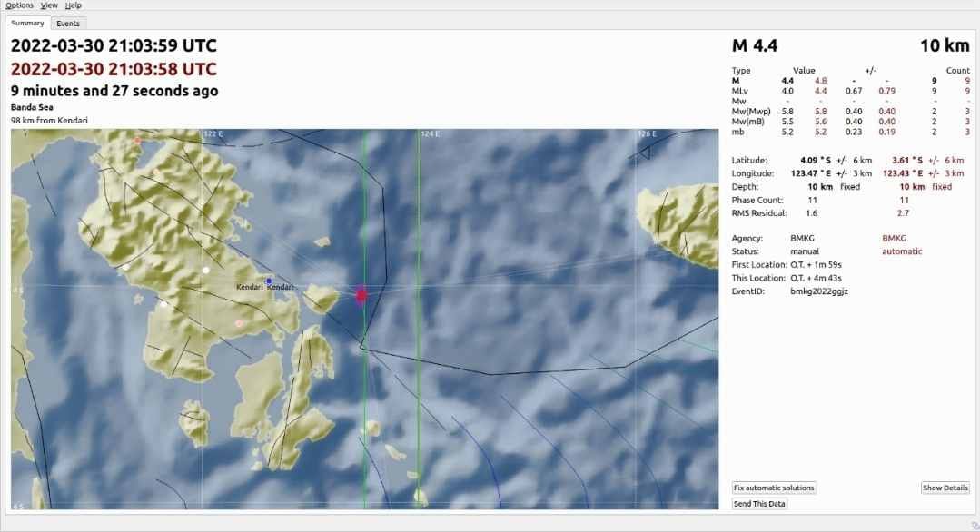
Task: Open the Help menu
Action: tap(74, 5)
